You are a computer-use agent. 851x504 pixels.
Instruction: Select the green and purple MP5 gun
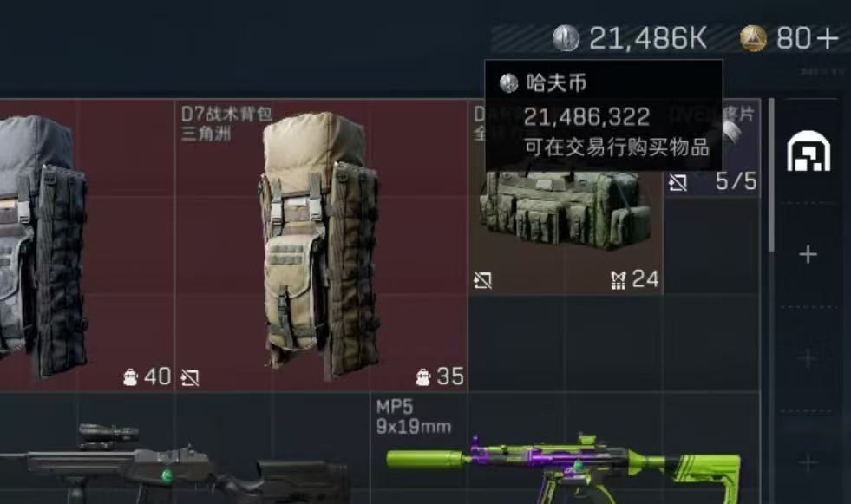click(565, 448)
